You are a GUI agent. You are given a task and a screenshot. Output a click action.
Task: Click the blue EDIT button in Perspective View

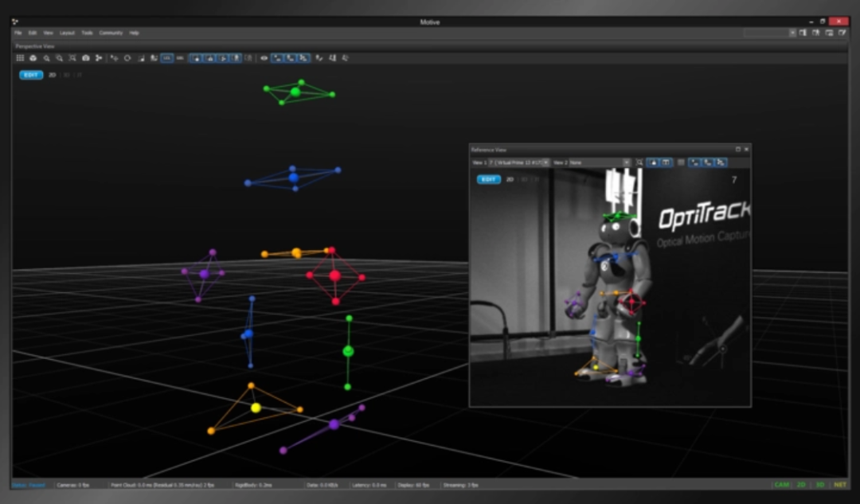click(x=31, y=75)
